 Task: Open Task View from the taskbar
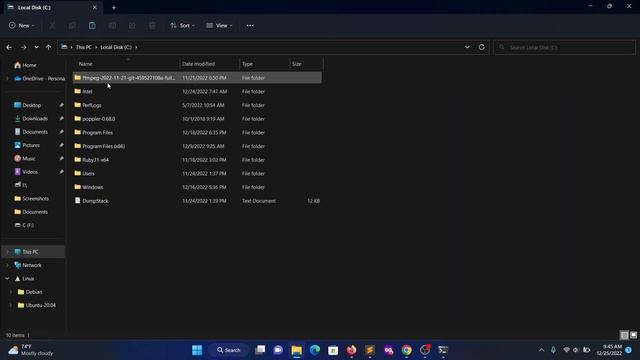(260, 350)
